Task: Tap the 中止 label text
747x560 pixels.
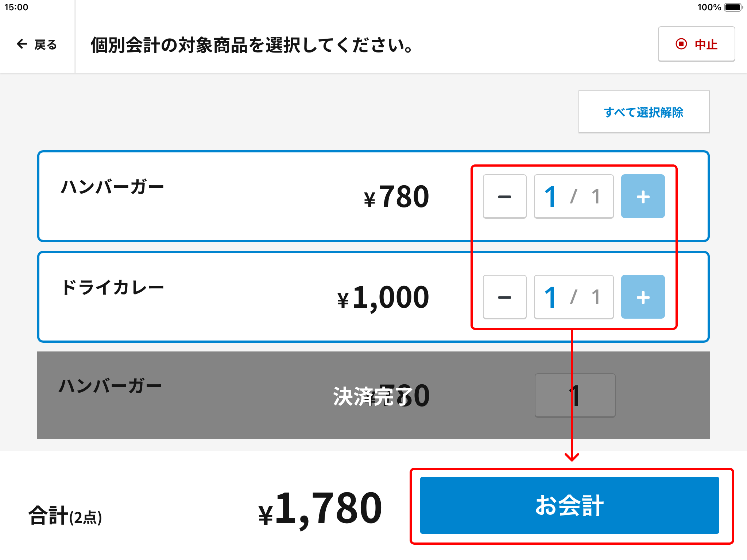Action: 706,44
